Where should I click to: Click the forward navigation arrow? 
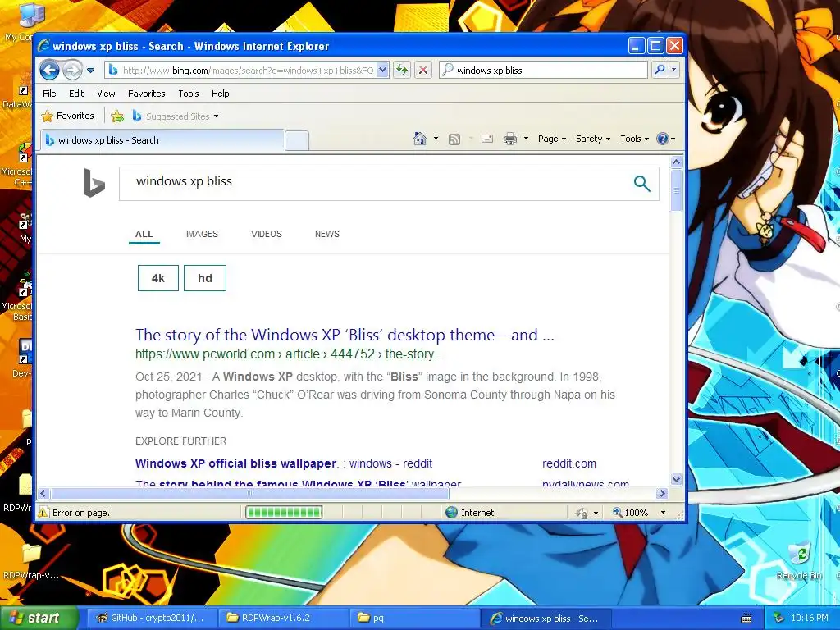click(x=72, y=70)
